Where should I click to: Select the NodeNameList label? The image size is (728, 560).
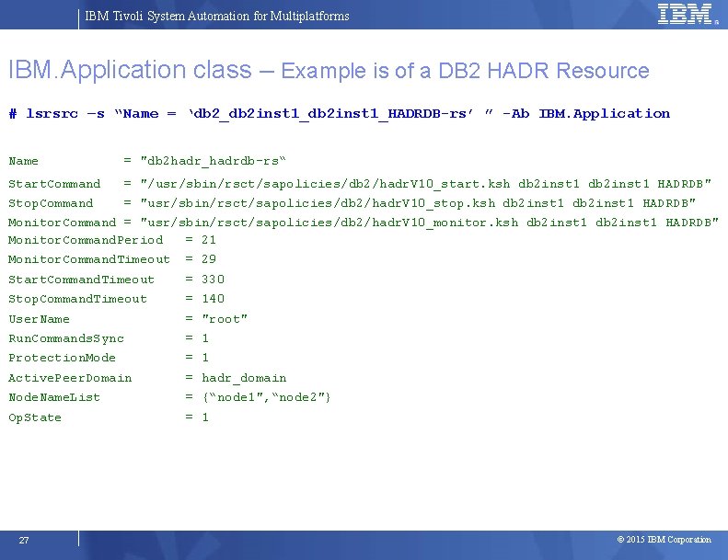click(54, 397)
